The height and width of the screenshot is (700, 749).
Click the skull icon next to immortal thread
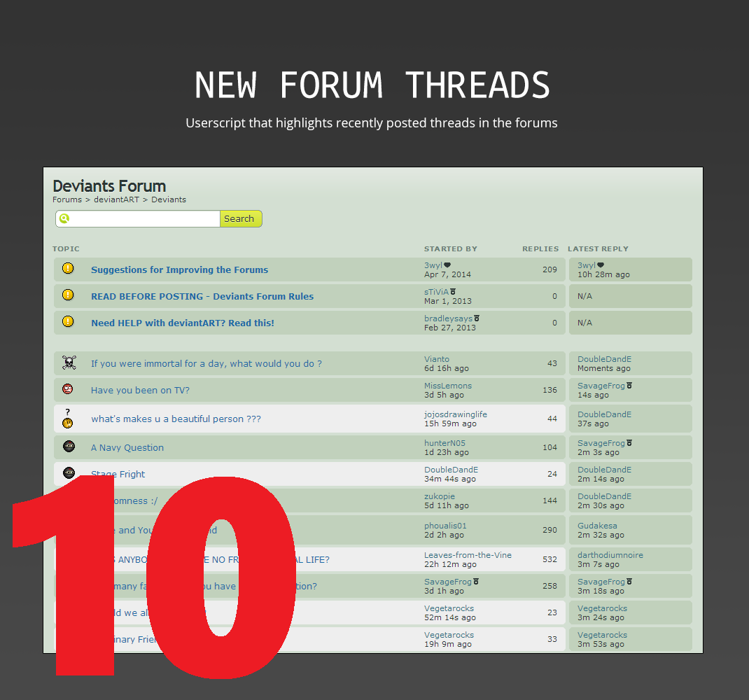[x=69, y=363]
